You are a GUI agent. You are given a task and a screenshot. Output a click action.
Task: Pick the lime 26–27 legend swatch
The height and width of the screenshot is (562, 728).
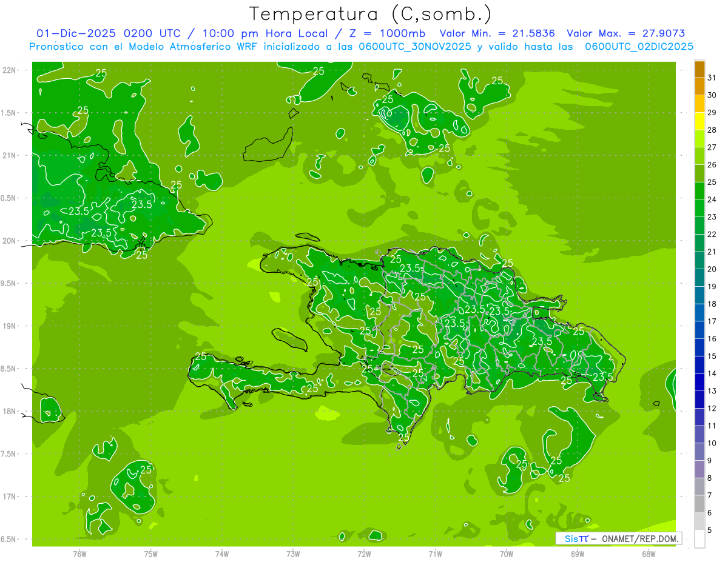(x=699, y=156)
